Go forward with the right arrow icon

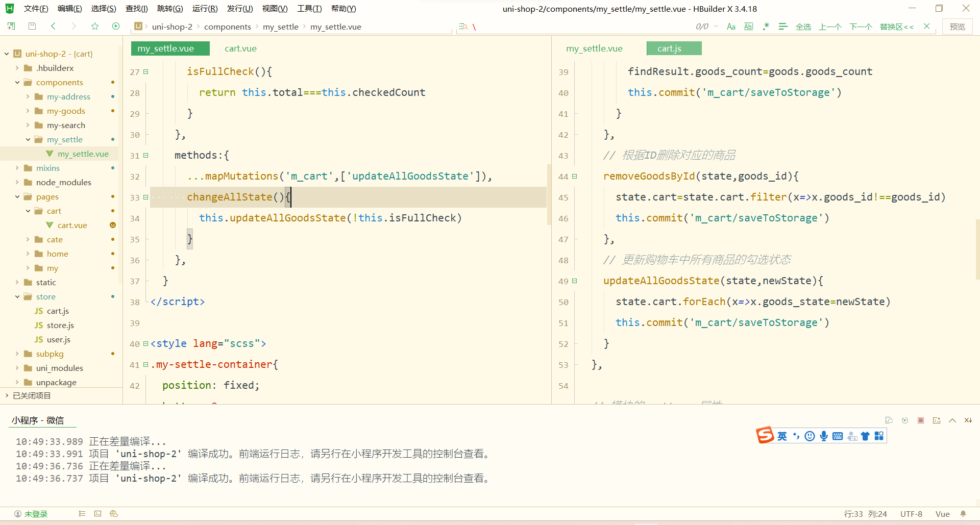point(74,26)
